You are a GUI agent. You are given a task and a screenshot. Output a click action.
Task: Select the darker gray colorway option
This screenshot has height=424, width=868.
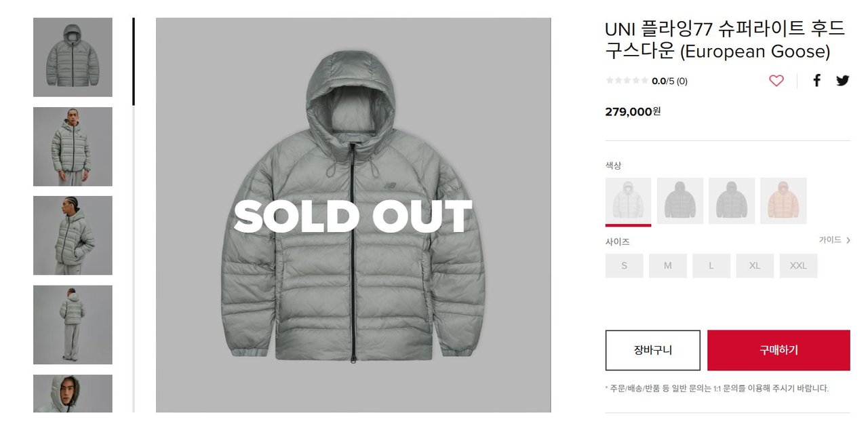pyautogui.click(x=679, y=201)
